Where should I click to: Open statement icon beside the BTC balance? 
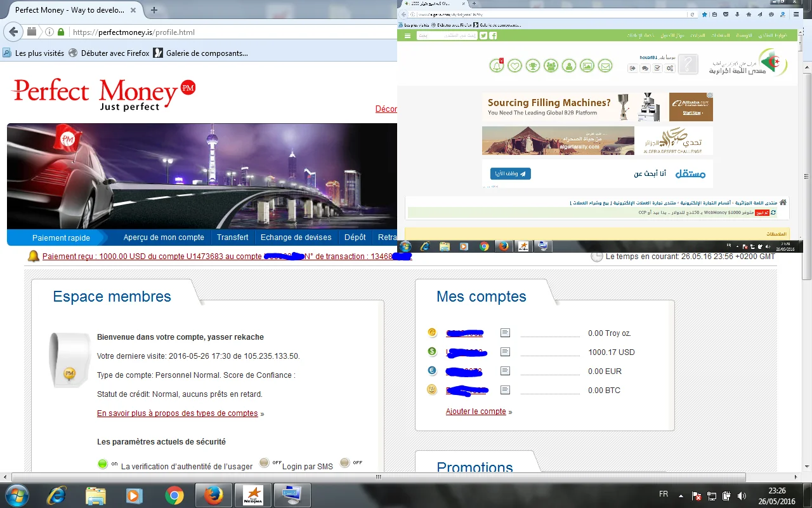click(x=505, y=390)
